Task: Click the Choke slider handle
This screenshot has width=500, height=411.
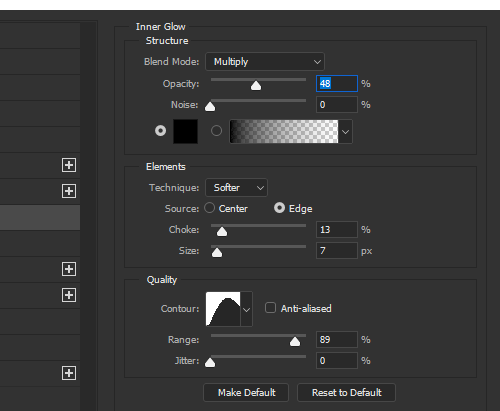Action: (x=222, y=232)
